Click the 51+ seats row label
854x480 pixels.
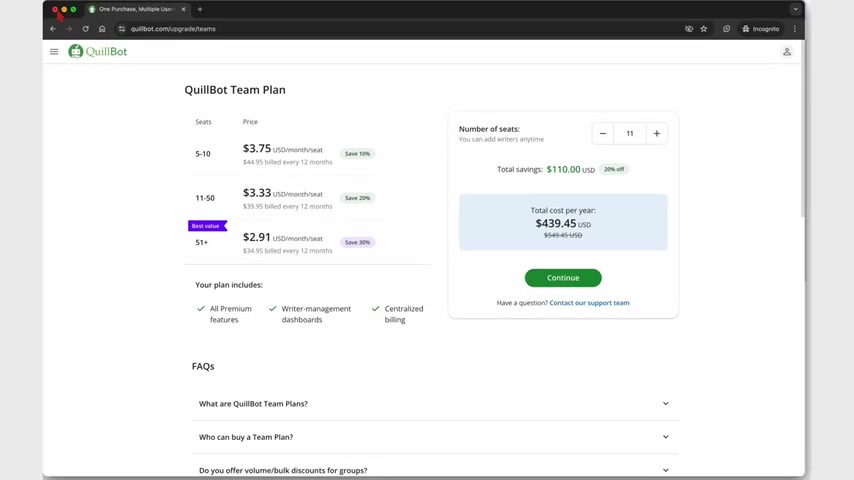[x=202, y=242]
